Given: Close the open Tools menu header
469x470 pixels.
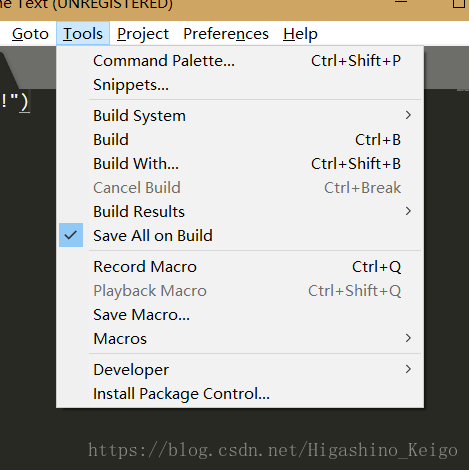Looking at the screenshot, I should [x=83, y=33].
